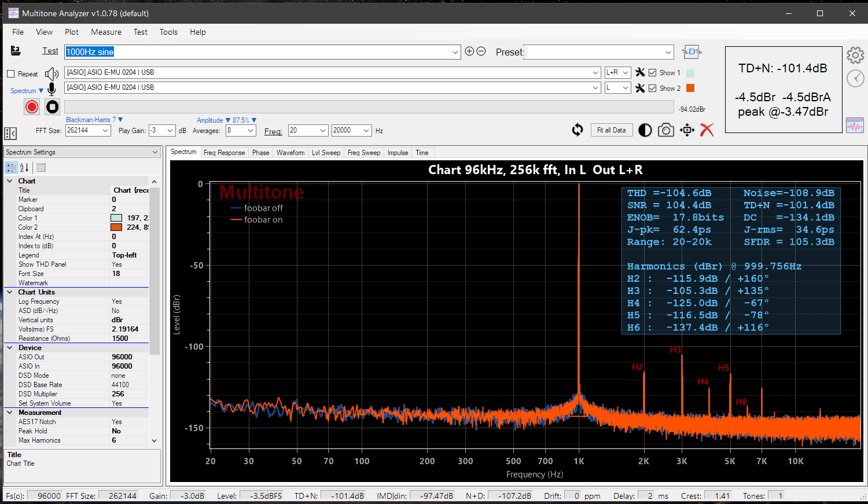Collapse the Device section
The image size is (868, 504).
pyautogui.click(x=10, y=348)
